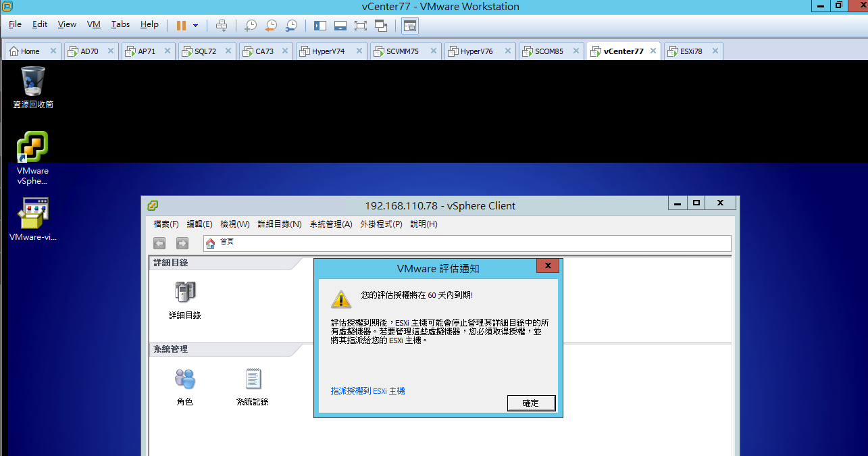868x456 pixels.
Task: Switch to the SCVMM75 tab
Action: [406, 51]
